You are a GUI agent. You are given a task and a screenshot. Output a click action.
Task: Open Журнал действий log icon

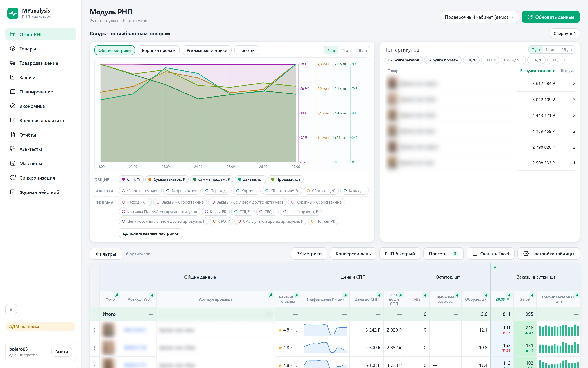pyautogui.click(x=13, y=192)
